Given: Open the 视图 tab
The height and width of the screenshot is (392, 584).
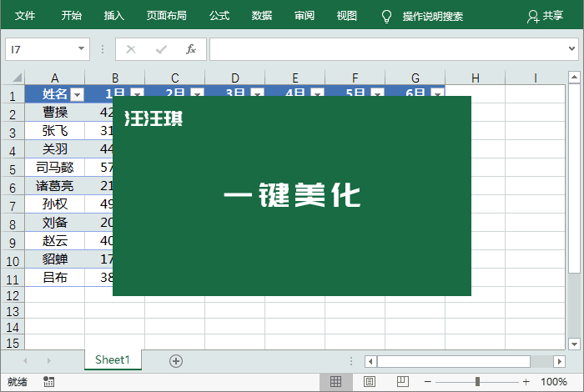Looking at the screenshot, I should pos(347,16).
